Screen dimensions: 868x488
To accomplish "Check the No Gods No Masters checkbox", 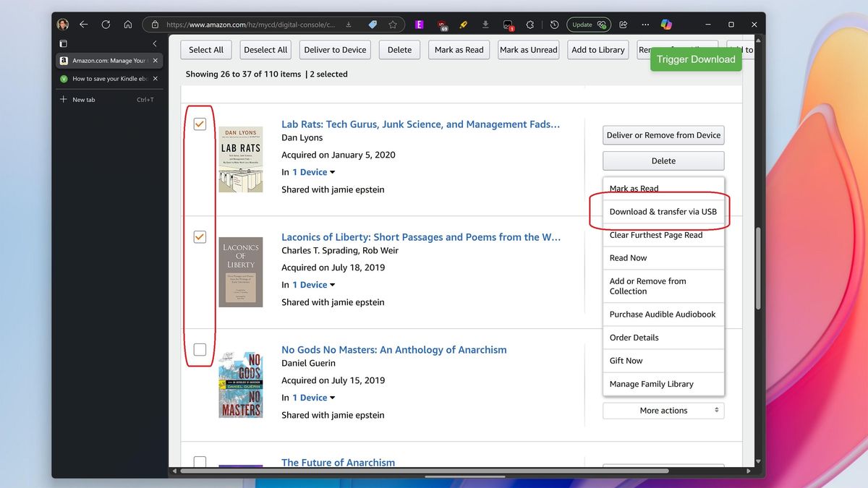I will (200, 350).
